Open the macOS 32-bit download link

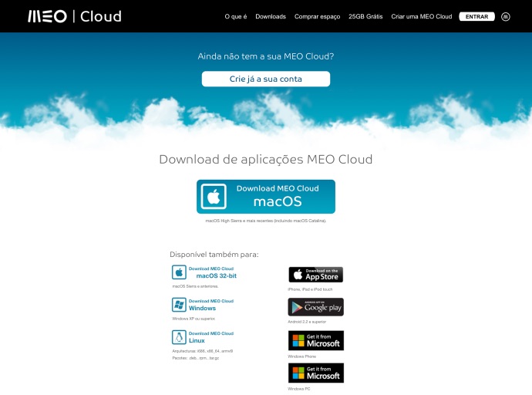(x=213, y=272)
